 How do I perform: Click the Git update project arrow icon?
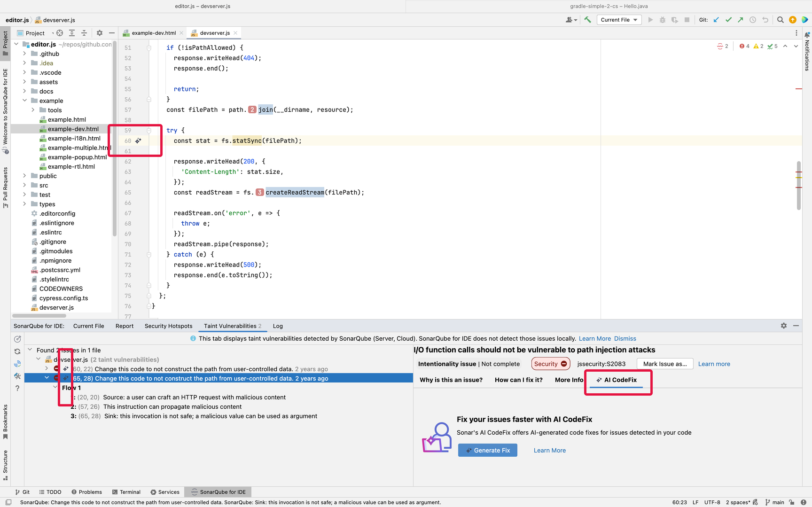tap(716, 20)
